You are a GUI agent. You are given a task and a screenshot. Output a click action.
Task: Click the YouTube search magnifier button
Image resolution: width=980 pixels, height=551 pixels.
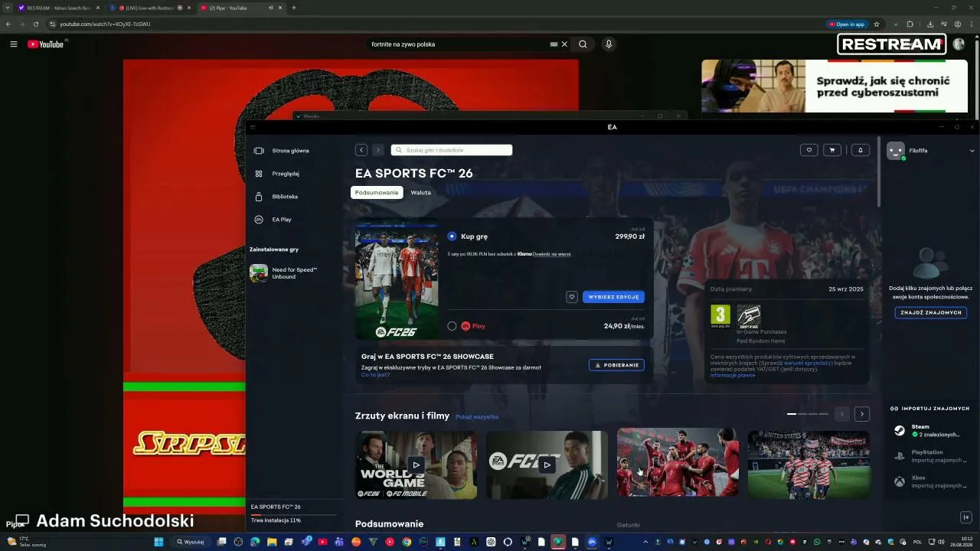583,44
